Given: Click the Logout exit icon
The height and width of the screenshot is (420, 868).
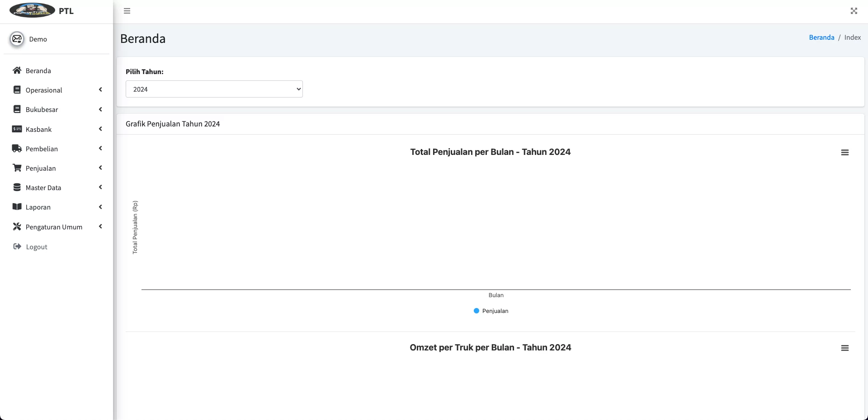Looking at the screenshot, I should pos(17,247).
